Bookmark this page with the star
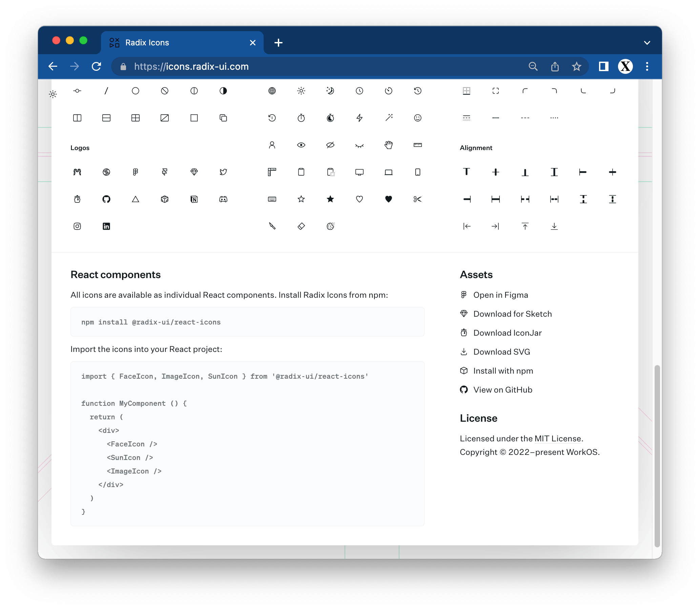Image resolution: width=700 pixels, height=609 pixels. click(x=576, y=66)
